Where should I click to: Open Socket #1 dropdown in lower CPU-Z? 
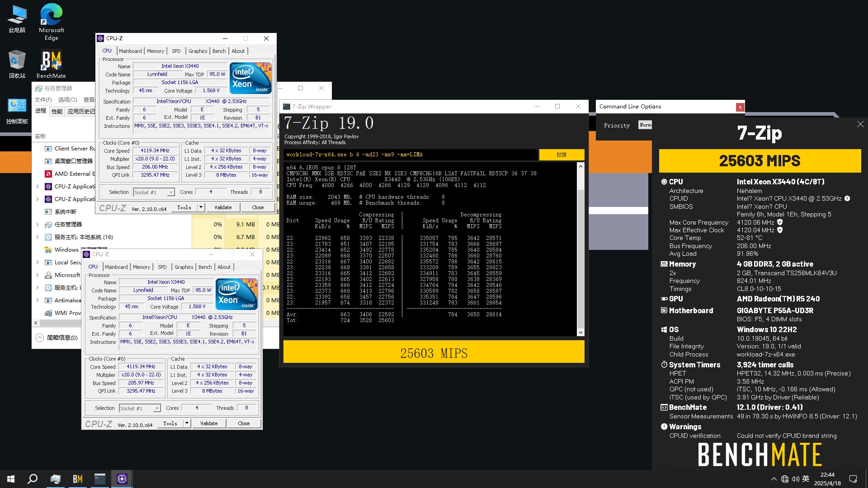coord(140,408)
